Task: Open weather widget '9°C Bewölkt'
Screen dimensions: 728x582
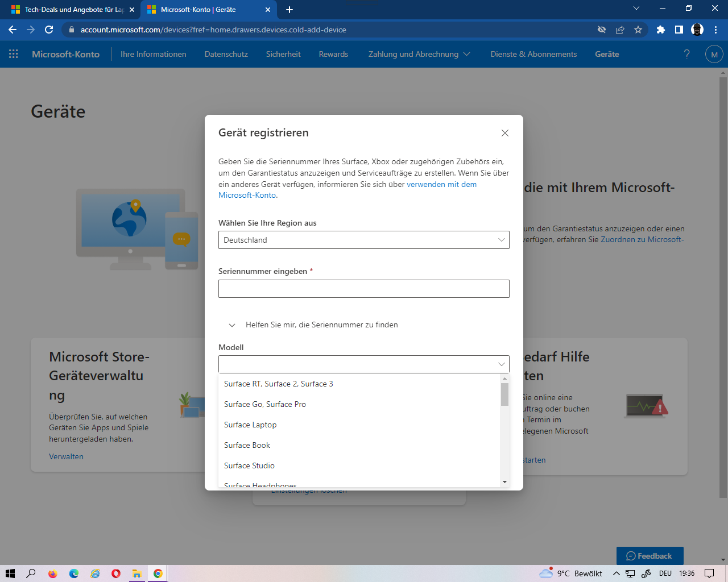Action: coord(571,573)
